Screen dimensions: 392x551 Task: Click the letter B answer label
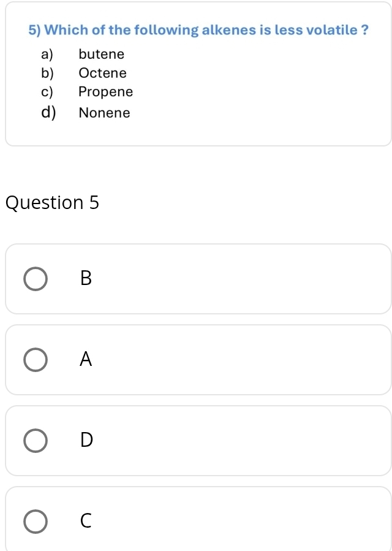(86, 278)
